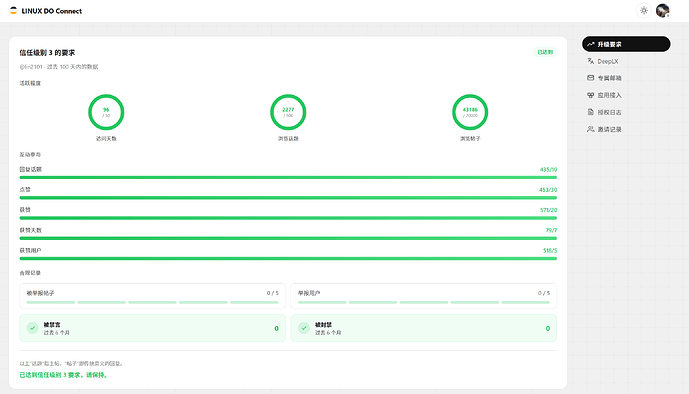The width and height of the screenshot is (689, 394).
Task: Click the 信任级别 3 的要求 heading
Action: pos(47,53)
